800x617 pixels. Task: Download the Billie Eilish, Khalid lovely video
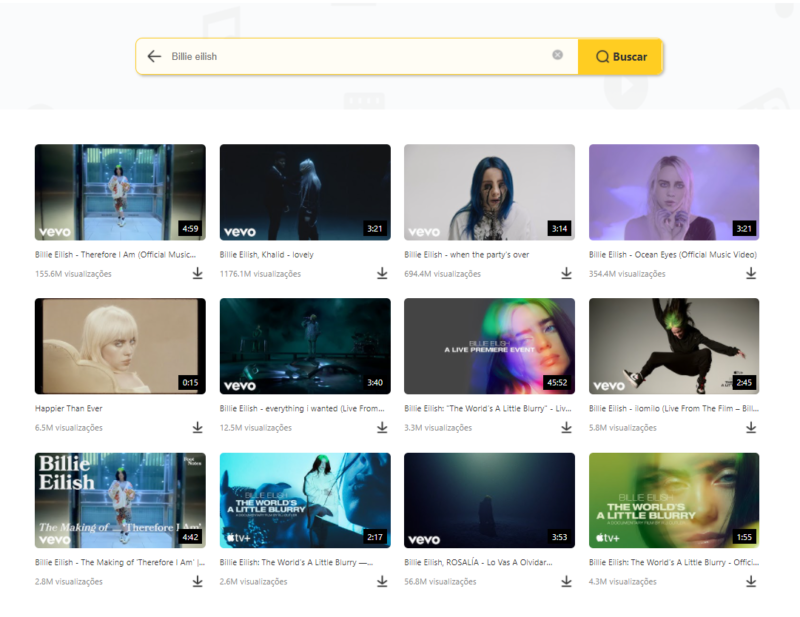pos(382,274)
